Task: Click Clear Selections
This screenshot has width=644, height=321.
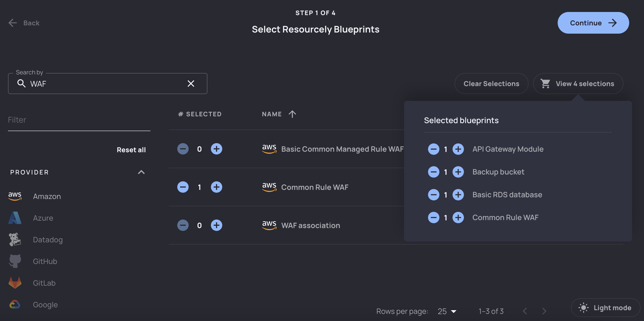Action: [x=491, y=84]
